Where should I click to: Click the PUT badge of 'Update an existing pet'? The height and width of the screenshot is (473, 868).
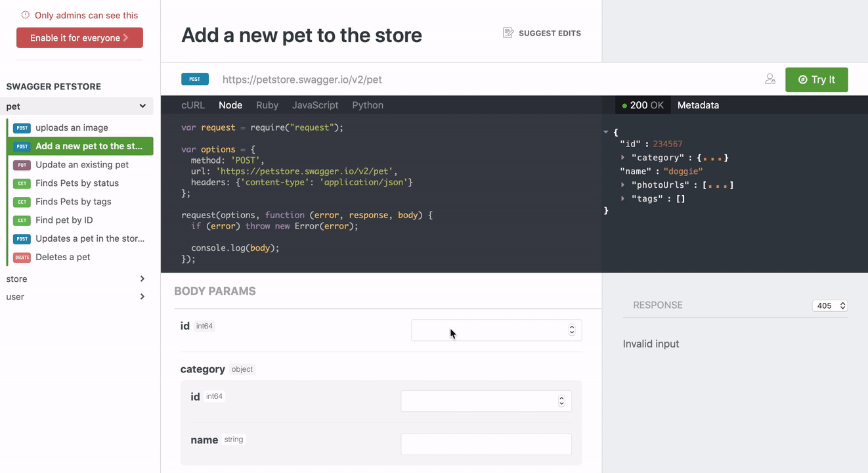22,165
